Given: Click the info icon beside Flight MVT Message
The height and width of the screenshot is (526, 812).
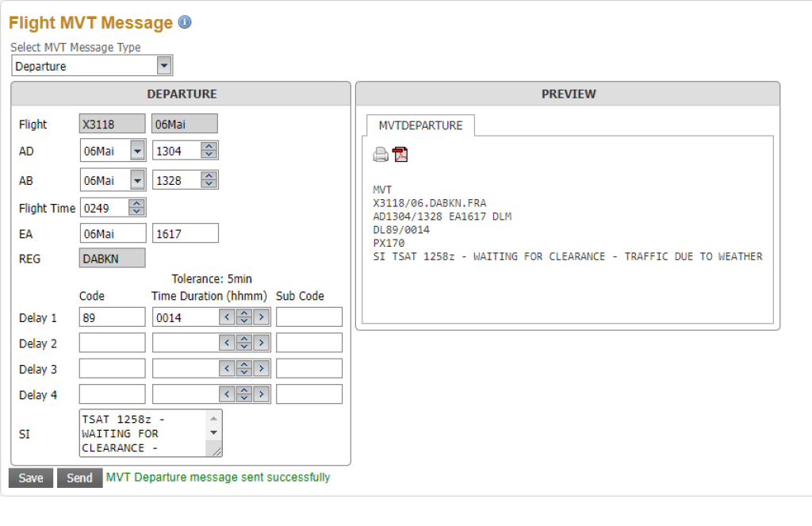Looking at the screenshot, I should click(x=185, y=22).
